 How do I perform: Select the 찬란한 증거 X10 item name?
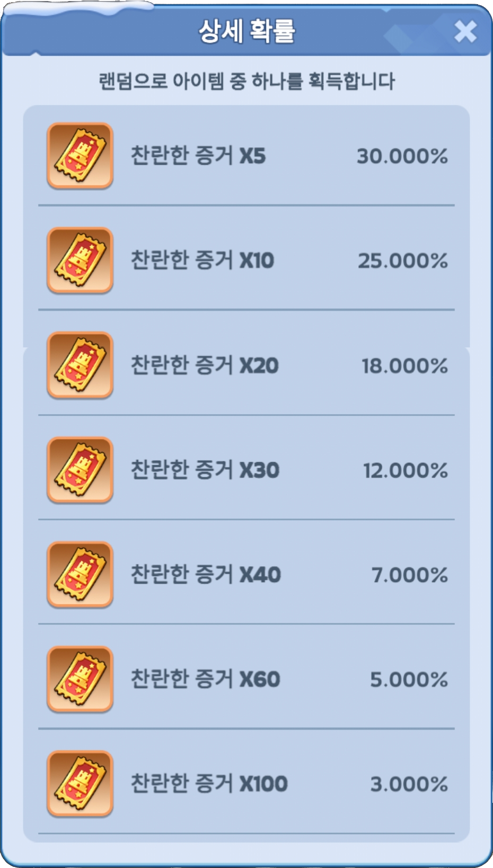pyautogui.click(x=202, y=260)
